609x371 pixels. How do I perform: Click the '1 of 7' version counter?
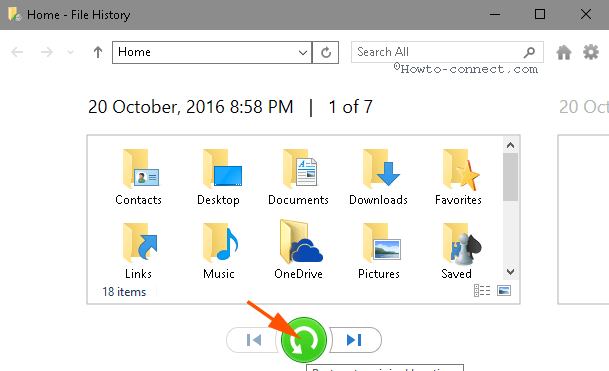(350, 107)
